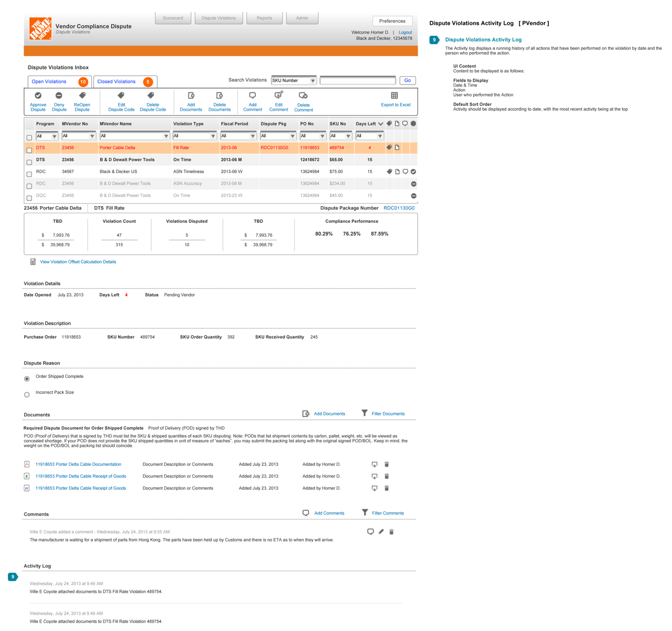Select Order Shipped Complete radio button
This screenshot has width=672, height=631.
click(27, 379)
